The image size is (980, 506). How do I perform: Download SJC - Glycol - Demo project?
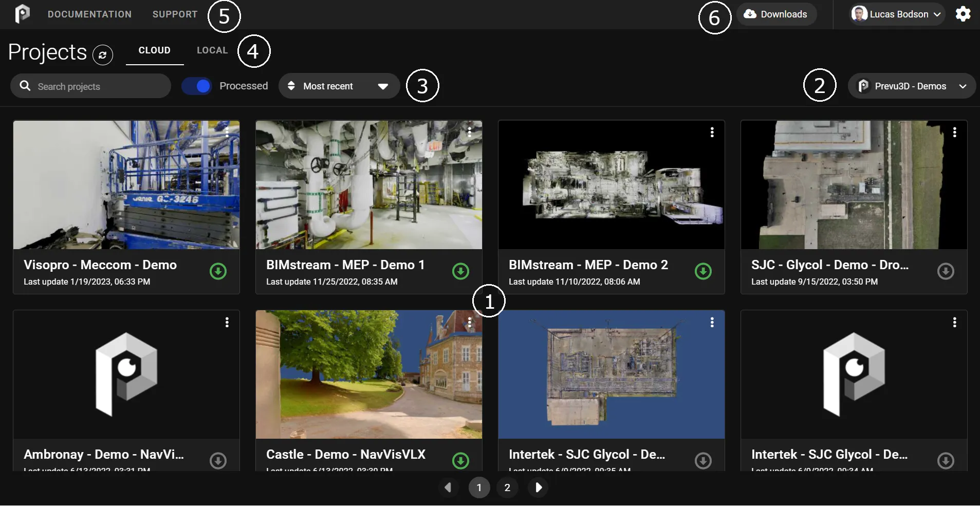pyautogui.click(x=946, y=271)
